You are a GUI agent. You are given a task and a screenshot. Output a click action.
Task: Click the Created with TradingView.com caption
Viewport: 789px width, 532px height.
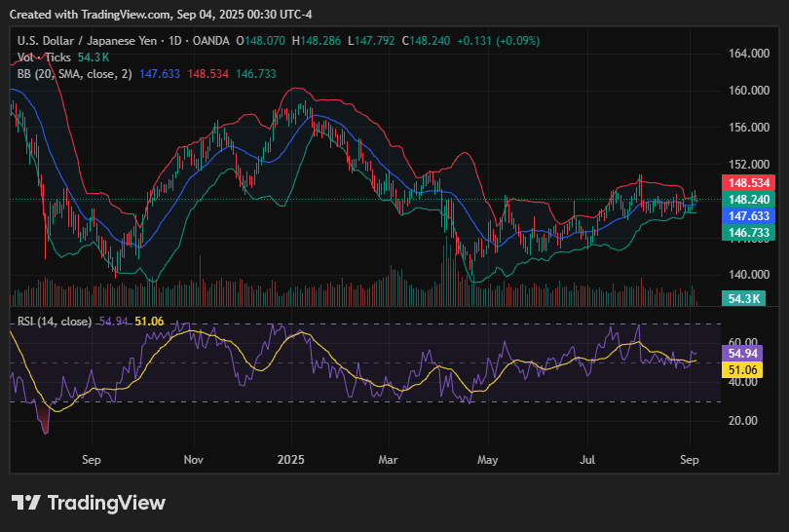click(x=161, y=15)
